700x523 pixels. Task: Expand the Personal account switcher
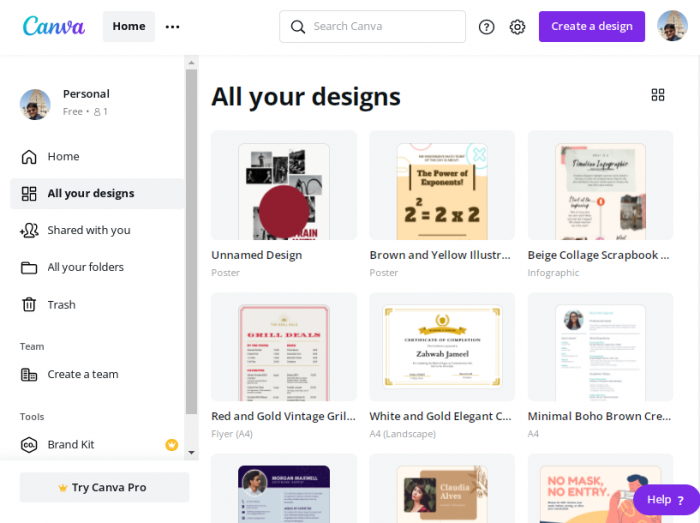pyautogui.click(x=85, y=102)
